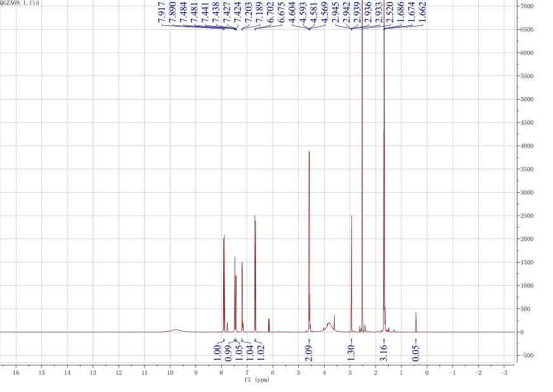Click the doublet peak near 6.7 ppm
553x392 pixels.
click(x=255, y=273)
